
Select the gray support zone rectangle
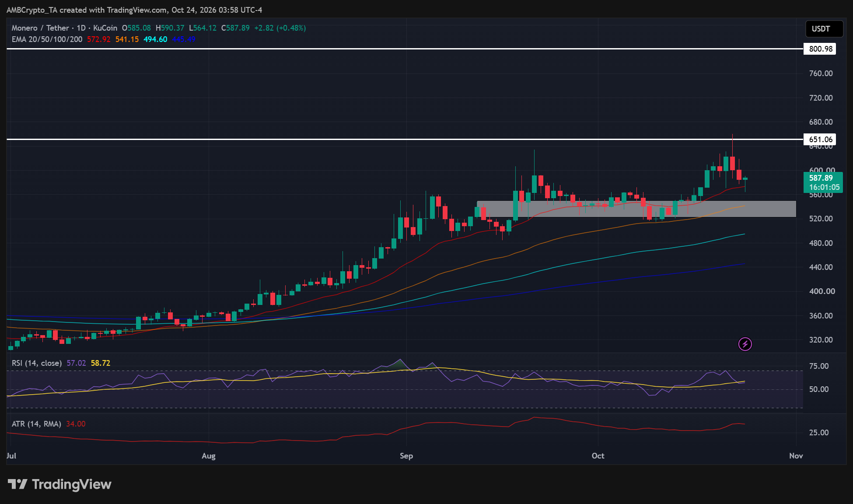tap(636, 209)
